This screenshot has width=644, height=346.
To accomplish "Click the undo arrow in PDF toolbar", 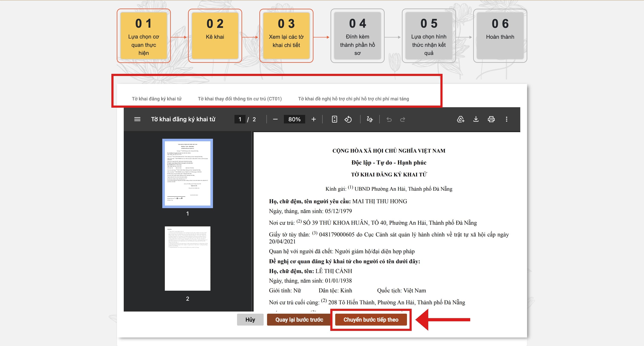I will click(x=389, y=119).
